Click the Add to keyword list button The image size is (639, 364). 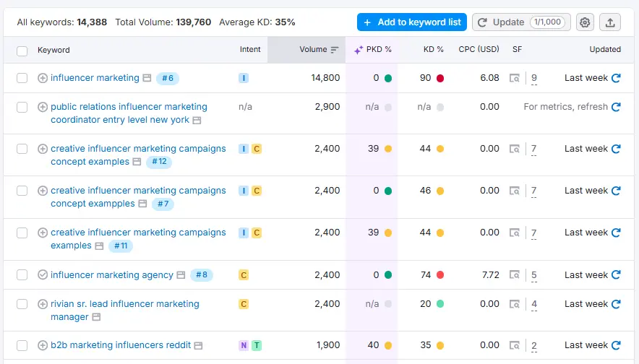(x=411, y=22)
